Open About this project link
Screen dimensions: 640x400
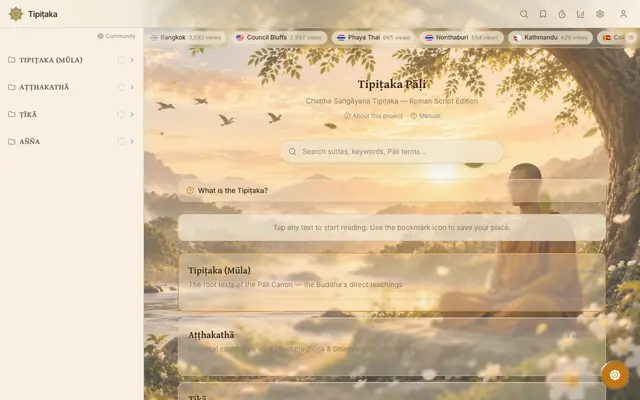point(373,116)
